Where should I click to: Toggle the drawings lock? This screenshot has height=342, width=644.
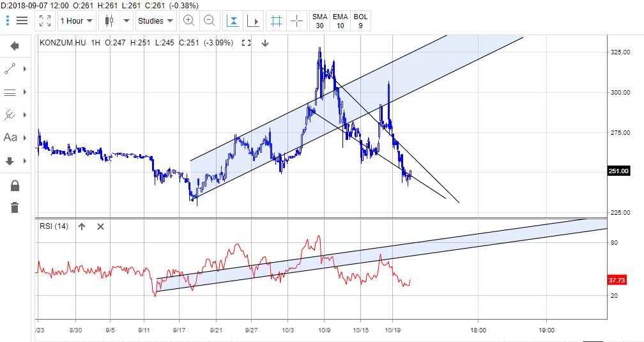15,186
